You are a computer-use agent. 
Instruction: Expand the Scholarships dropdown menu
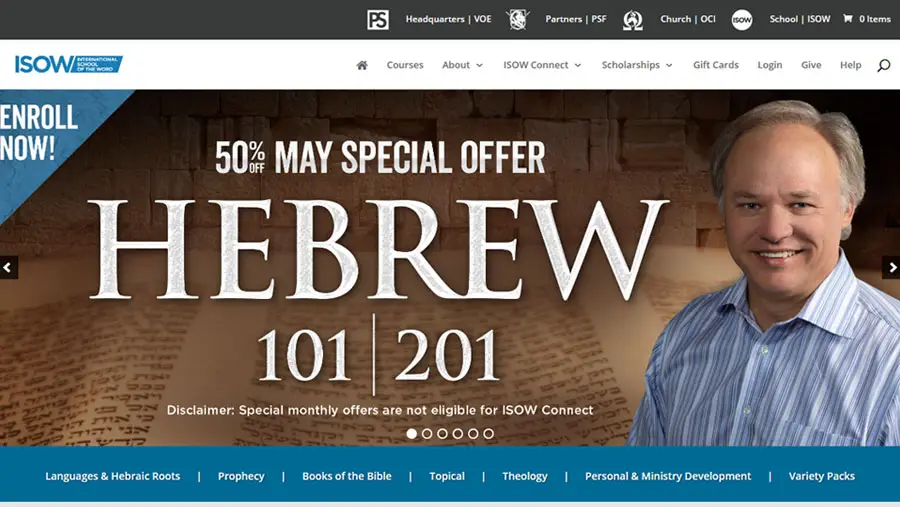click(637, 65)
